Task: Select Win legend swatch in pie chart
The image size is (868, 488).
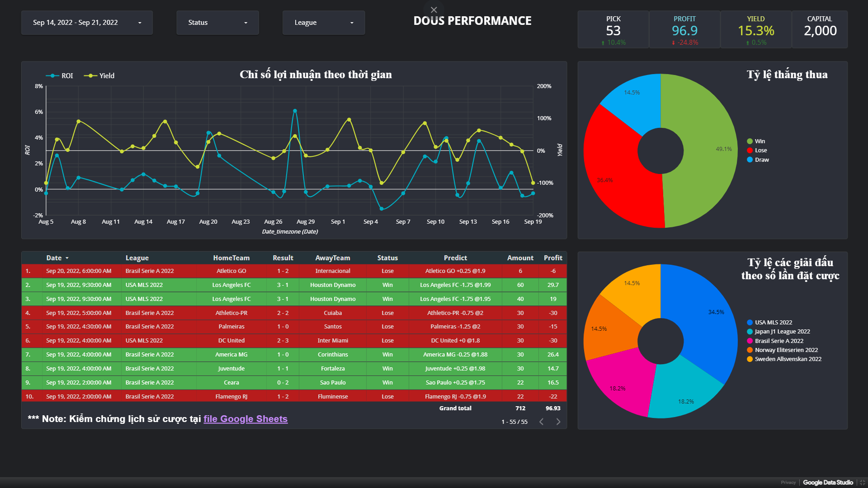Action: [750, 141]
